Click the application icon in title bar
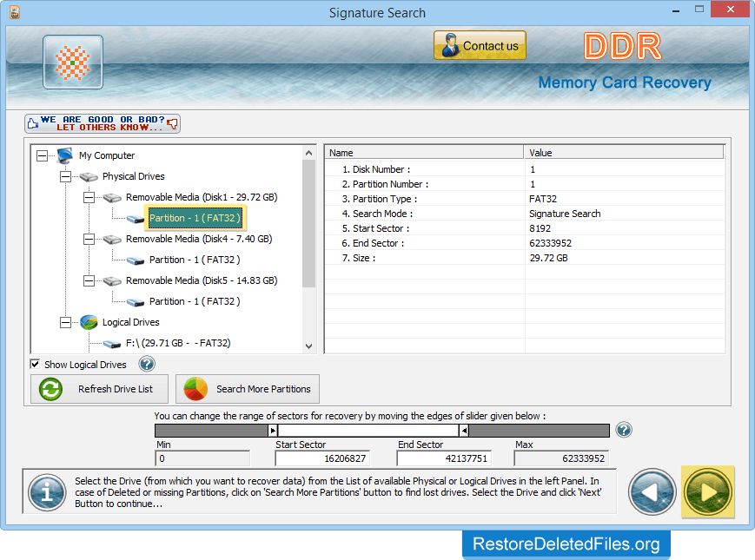Viewport: 755px width, 560px height. [15, 12]
